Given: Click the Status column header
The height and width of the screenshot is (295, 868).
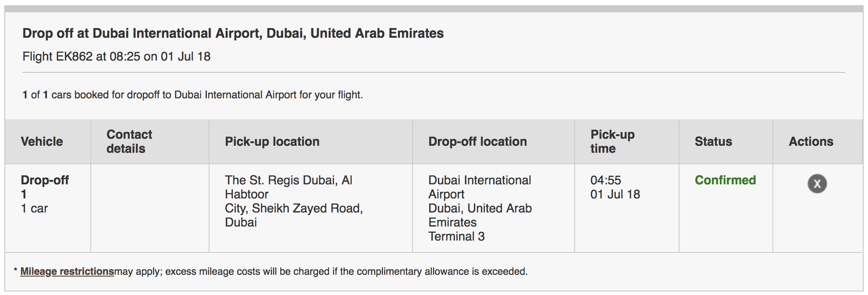Looking at the screenshot, I should coord(713,141).
